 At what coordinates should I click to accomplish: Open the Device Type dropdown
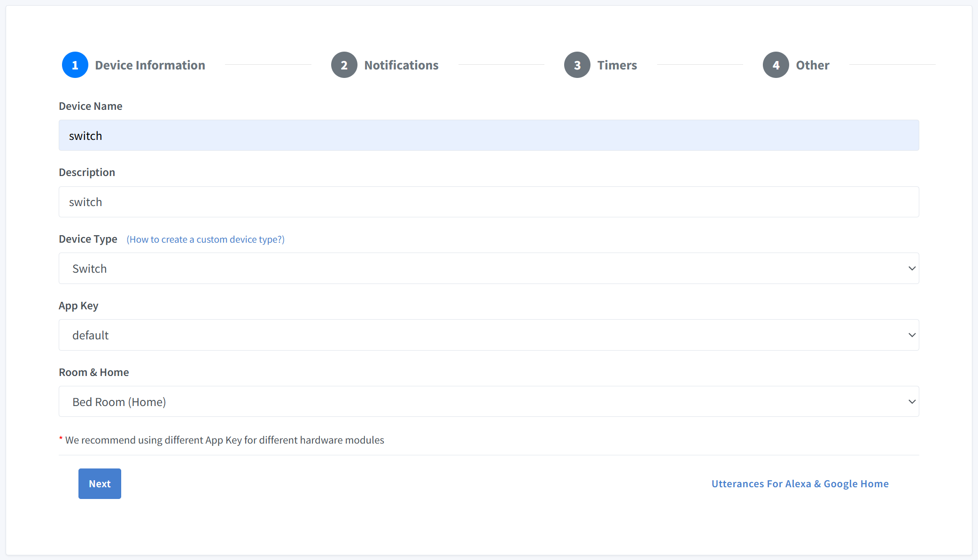(489, 268)
